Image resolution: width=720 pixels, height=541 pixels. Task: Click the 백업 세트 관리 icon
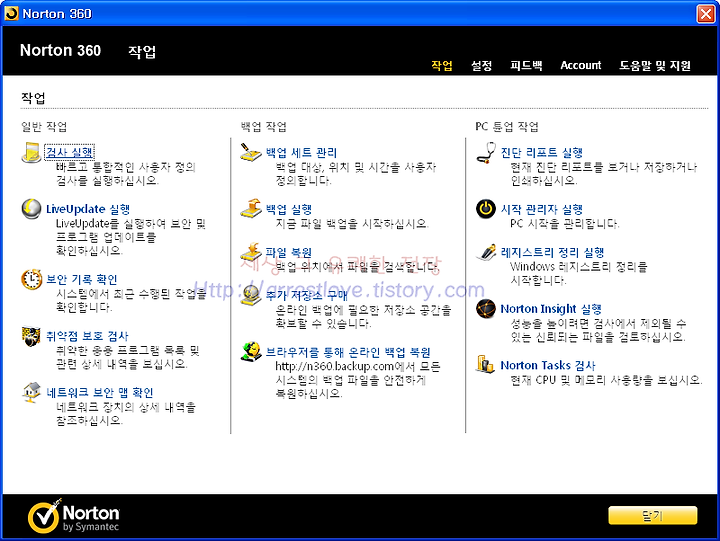(x=251, y=152)
